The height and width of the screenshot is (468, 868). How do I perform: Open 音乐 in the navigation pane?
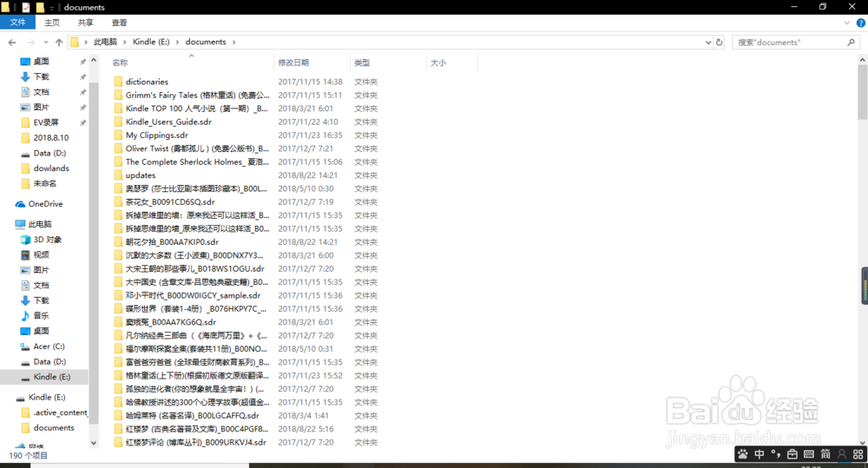41,316
